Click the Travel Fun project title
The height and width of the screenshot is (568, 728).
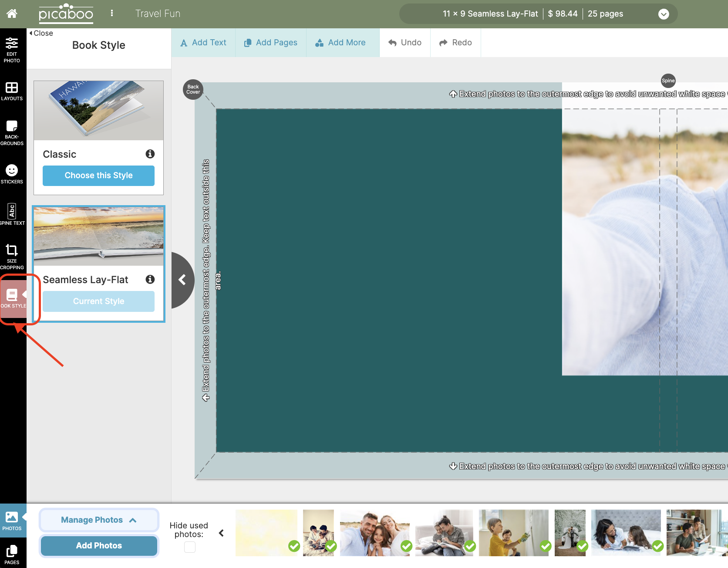(158, 14)
